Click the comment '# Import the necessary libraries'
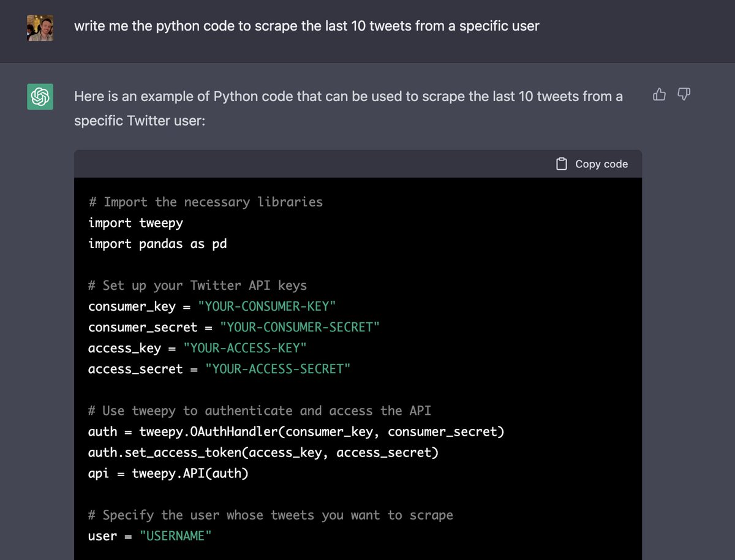735x560 pixels. [x=205, y=202]
